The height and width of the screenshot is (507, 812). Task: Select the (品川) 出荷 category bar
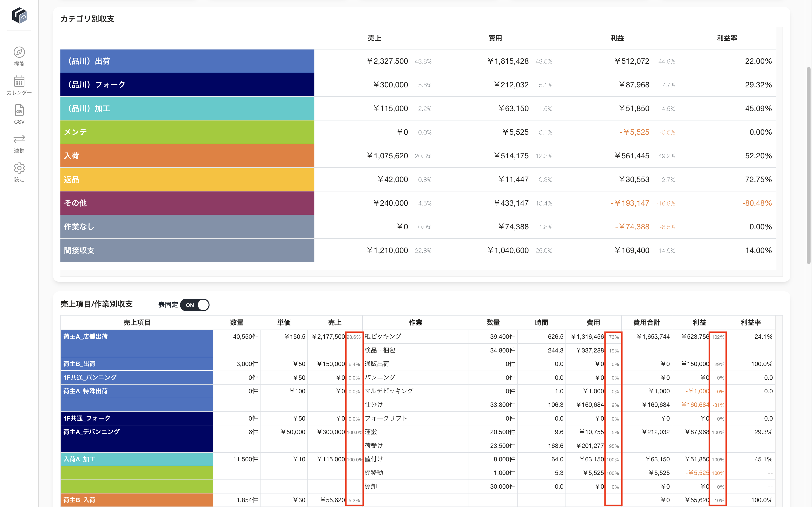187,61
